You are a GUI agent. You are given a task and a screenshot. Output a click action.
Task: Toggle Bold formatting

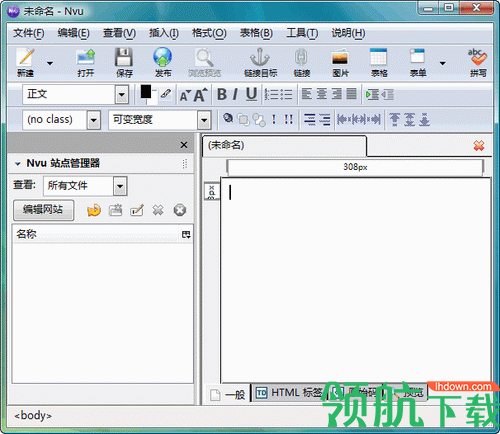coord(222,95)
